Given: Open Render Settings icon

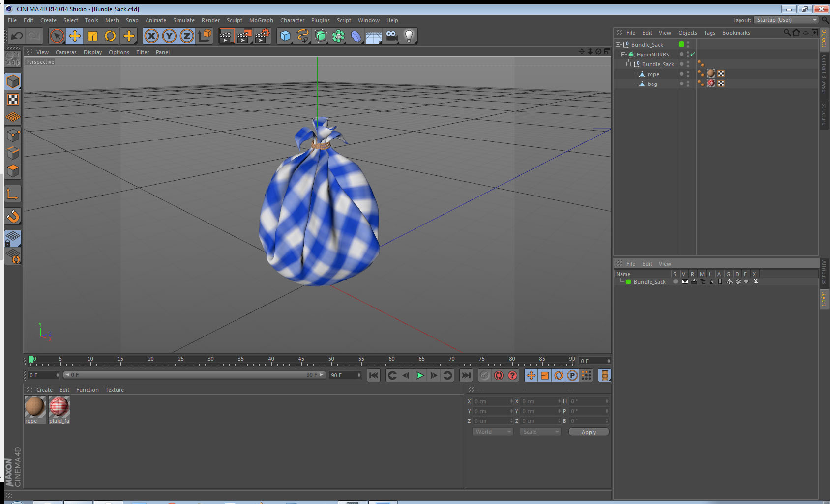Looking at the screenshot, I should point(263,36).
